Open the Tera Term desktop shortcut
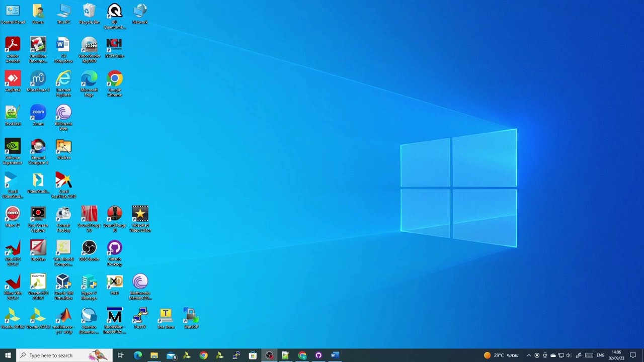 [x=166, y=318]
